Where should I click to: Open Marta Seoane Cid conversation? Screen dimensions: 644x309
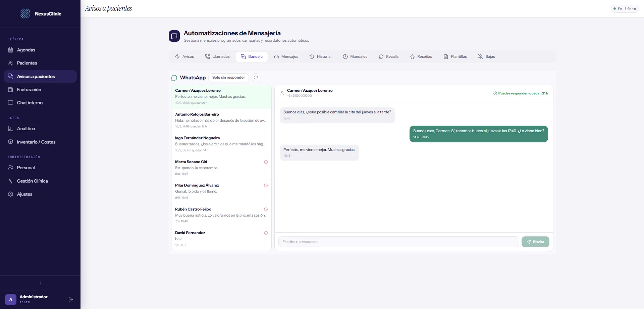coord(221,168)
